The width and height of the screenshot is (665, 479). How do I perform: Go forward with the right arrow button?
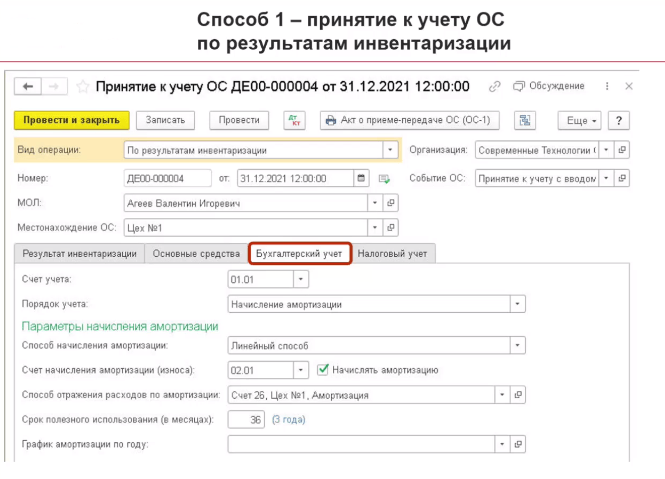pyautogui.click(x=54, y=87)
